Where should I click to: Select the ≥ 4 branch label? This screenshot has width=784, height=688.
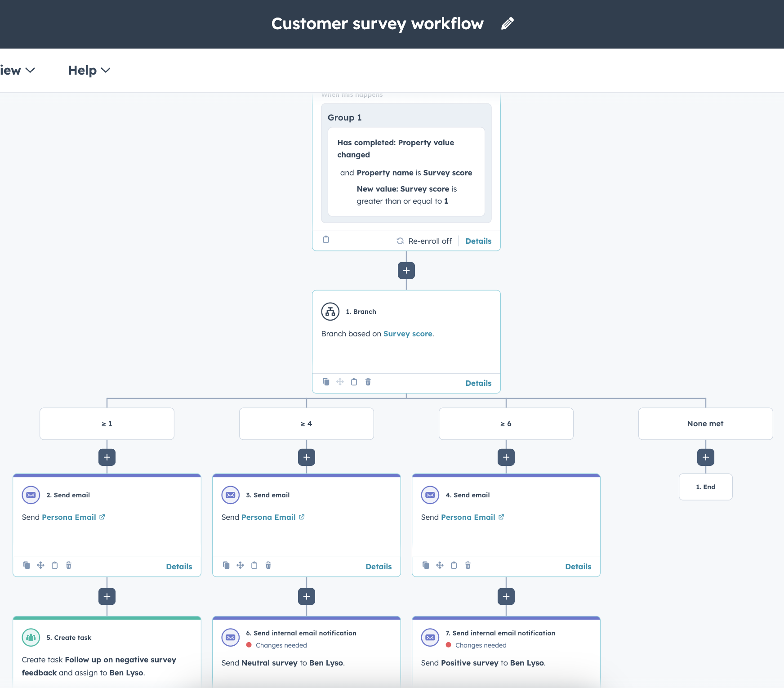pos(306,423)
